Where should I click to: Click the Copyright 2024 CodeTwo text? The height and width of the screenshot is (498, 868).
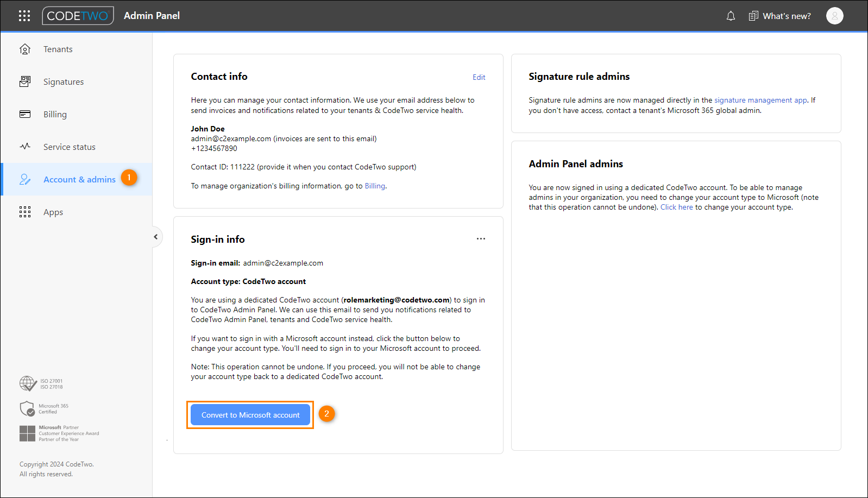[x=56, y=464]
